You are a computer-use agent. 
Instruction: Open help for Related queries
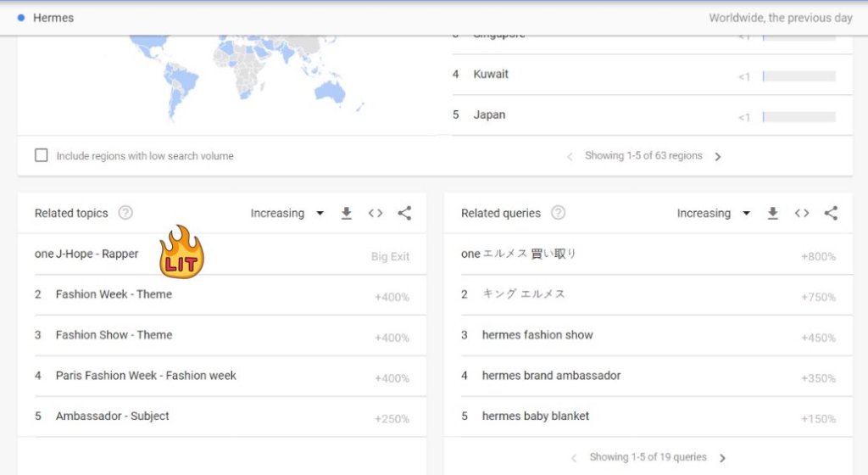click(x=558, y=214)
